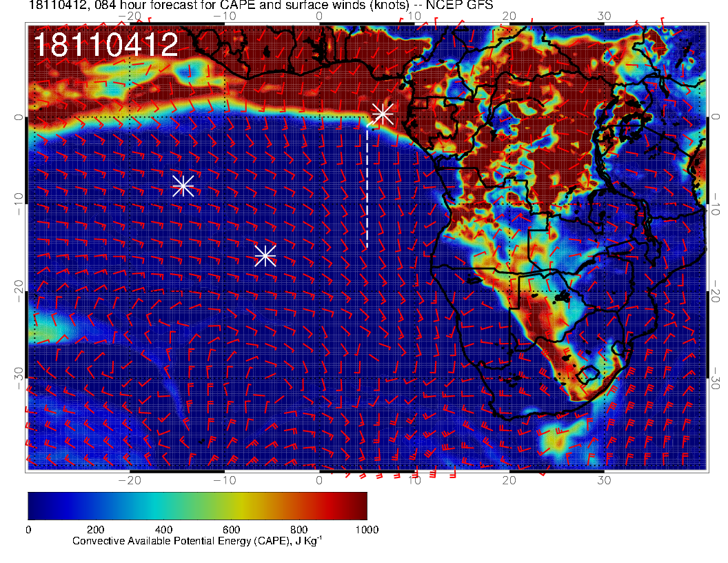The height and width of the screenshot is (563, 728).
Task: Click the -20 longitude label on bottom axis
Action: (x=129, y=480)
